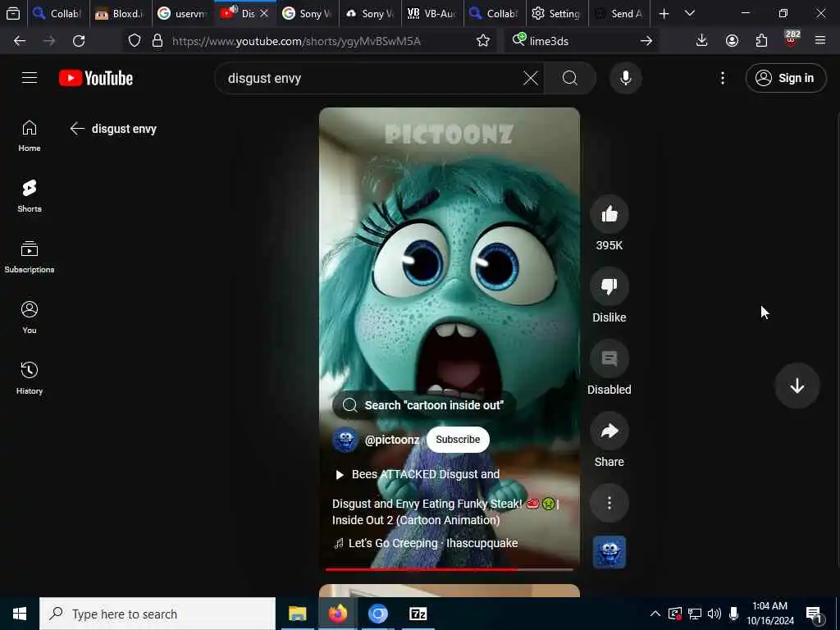840x630 pixels.
Task: Go to the next short with down arrow
Action: coord(797,386)
